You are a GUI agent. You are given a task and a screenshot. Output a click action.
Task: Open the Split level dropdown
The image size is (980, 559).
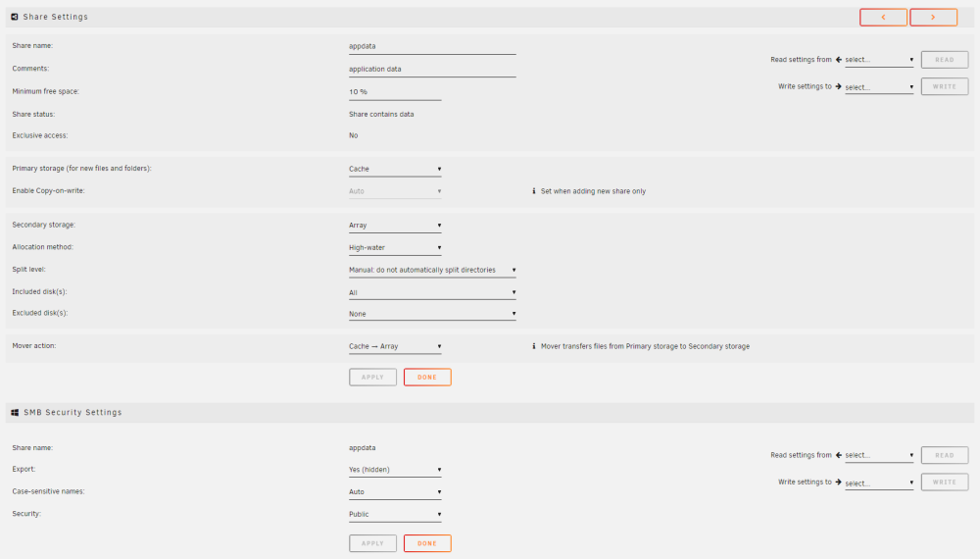[x=432, y=270]
